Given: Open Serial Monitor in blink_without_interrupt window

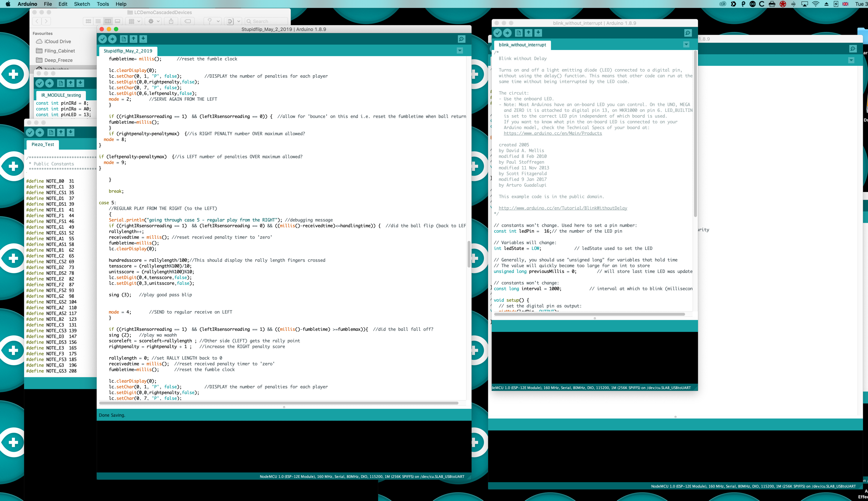Looking at the screenshot, I should coord(688,33).
